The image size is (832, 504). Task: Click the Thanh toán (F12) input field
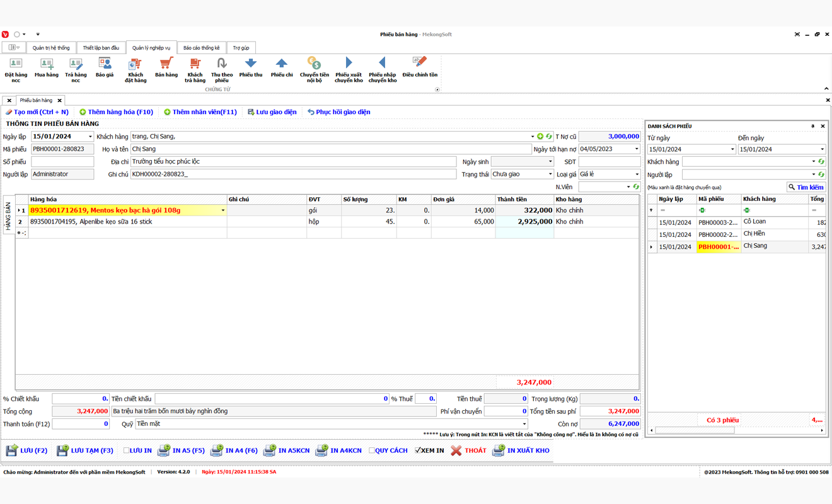(81, 424)
